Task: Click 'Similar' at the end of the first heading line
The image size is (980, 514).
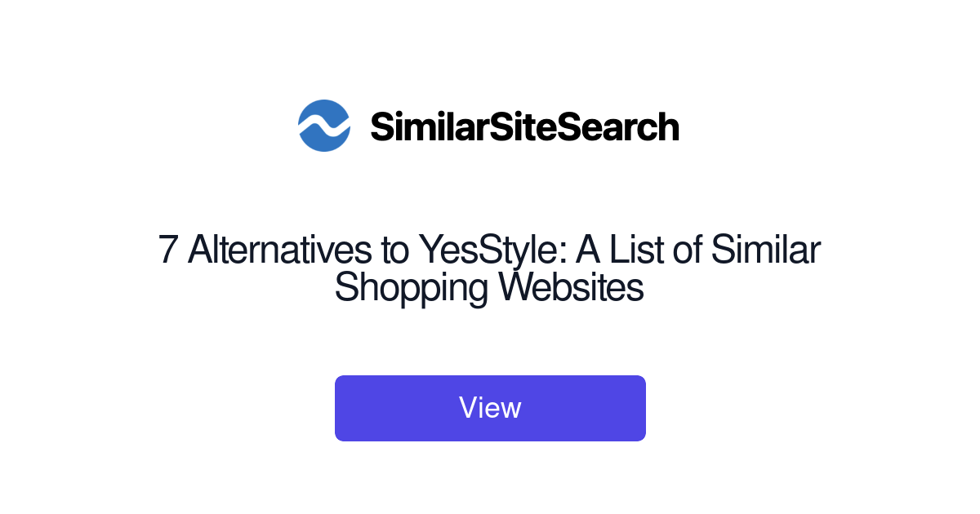Action: 765,250
